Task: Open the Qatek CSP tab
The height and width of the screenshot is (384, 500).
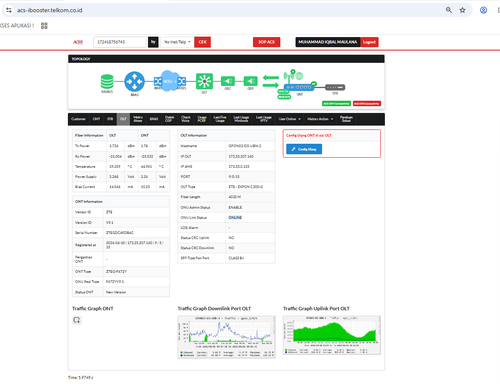Action: point(169,119)
